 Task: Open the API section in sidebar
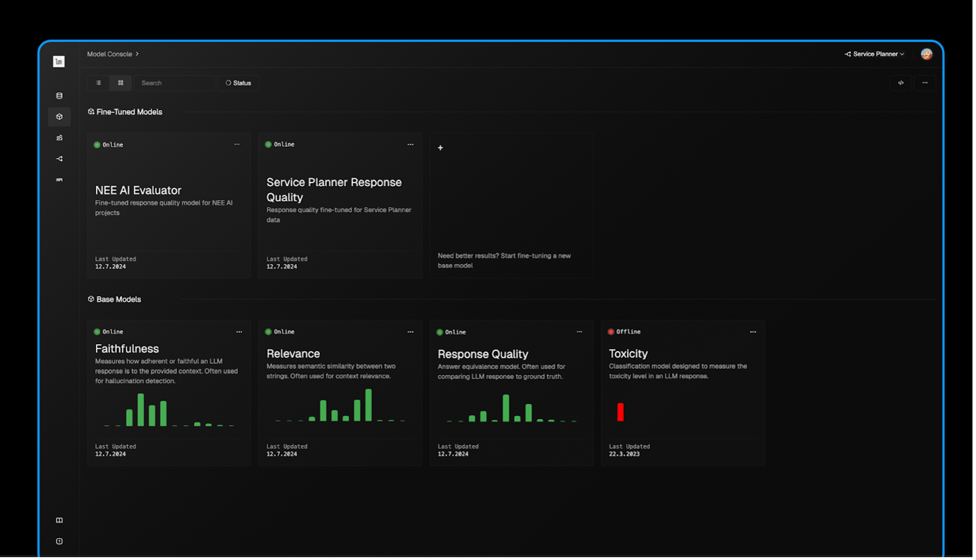point(59,180)
